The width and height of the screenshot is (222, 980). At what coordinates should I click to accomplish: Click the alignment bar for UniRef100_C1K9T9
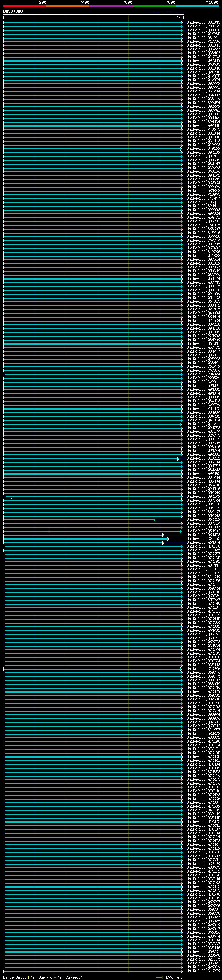coord(94,971)
